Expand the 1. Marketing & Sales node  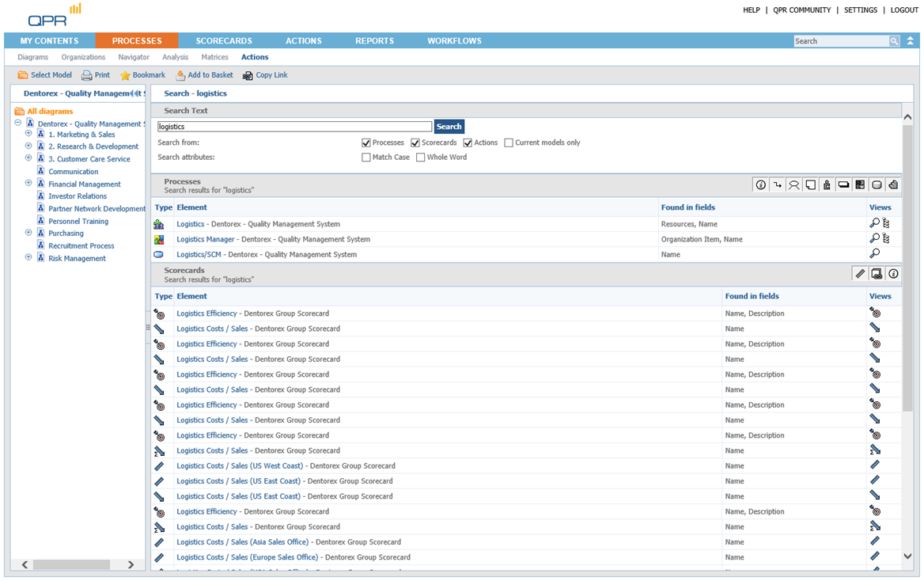click(28, 135)
